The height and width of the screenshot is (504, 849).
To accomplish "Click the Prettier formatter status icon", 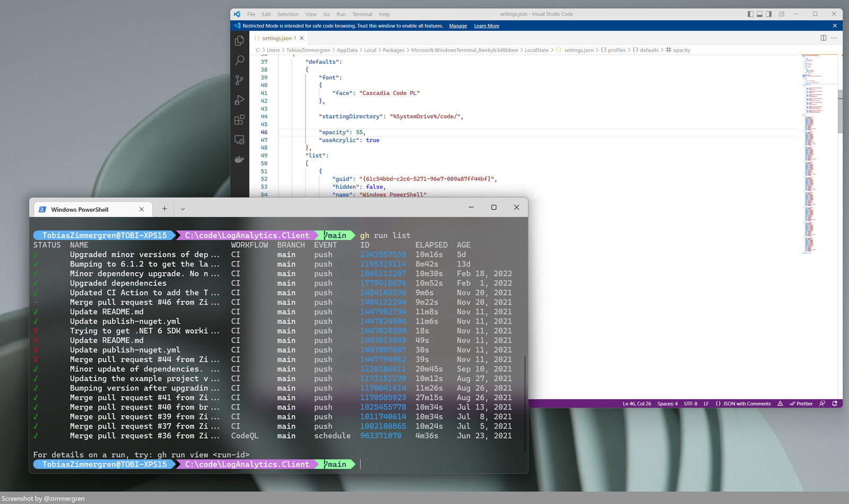I will (801, 403).
